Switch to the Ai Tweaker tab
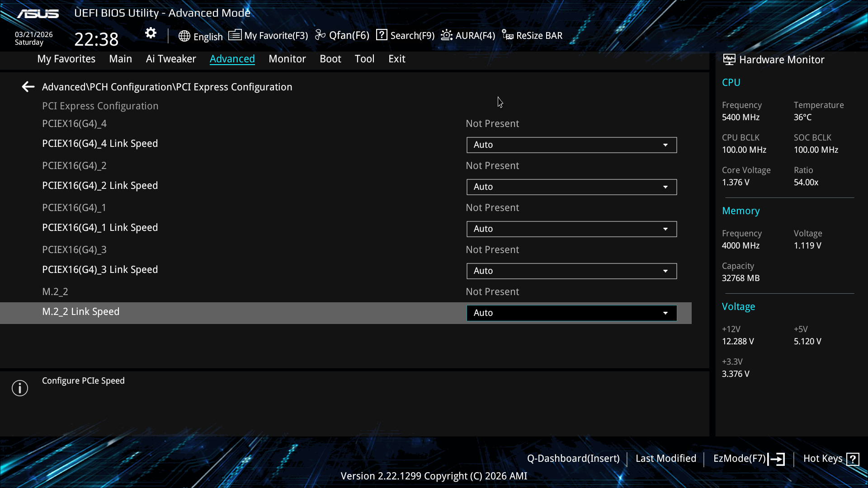 (170, 59)
